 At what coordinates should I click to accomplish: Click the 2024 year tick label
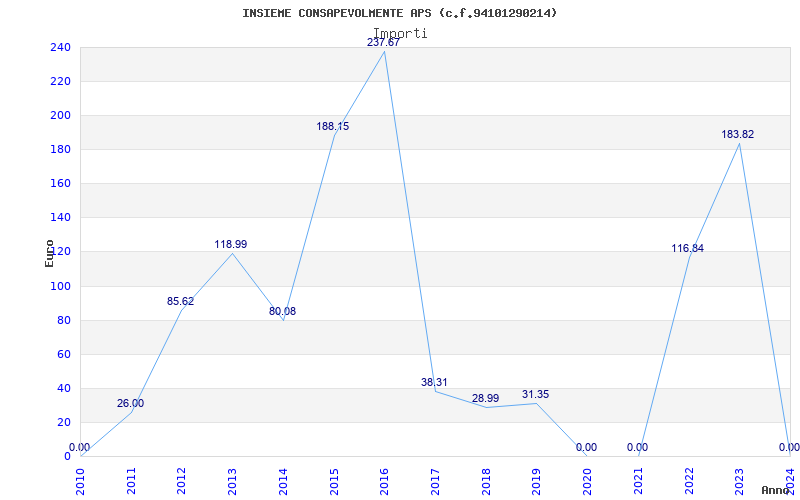click(x=790, y=481)
